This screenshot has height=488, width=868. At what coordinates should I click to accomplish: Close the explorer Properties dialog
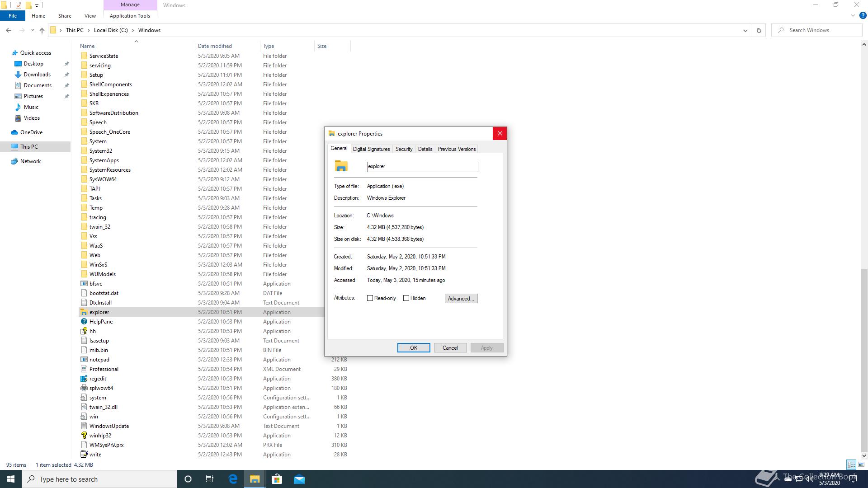click(500, 133)
